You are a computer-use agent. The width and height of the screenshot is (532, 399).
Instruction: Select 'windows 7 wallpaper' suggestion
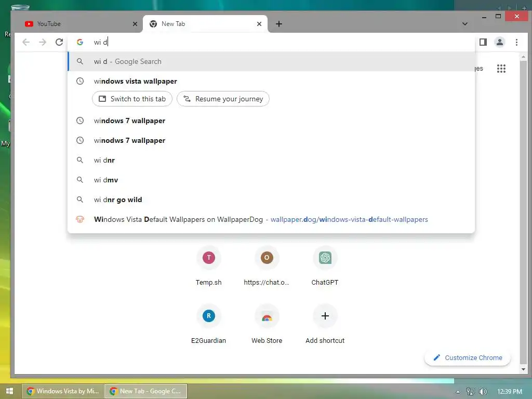click(271, 121)
